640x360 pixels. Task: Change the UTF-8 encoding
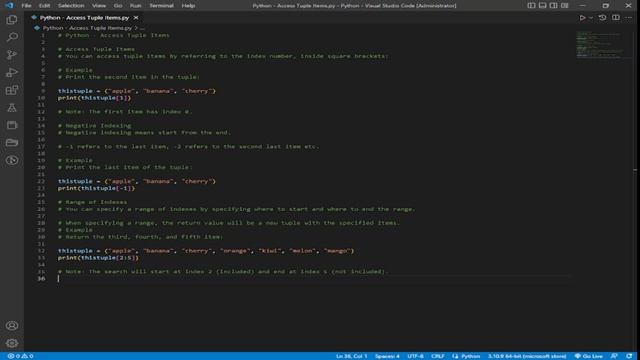tap(416, 356)
